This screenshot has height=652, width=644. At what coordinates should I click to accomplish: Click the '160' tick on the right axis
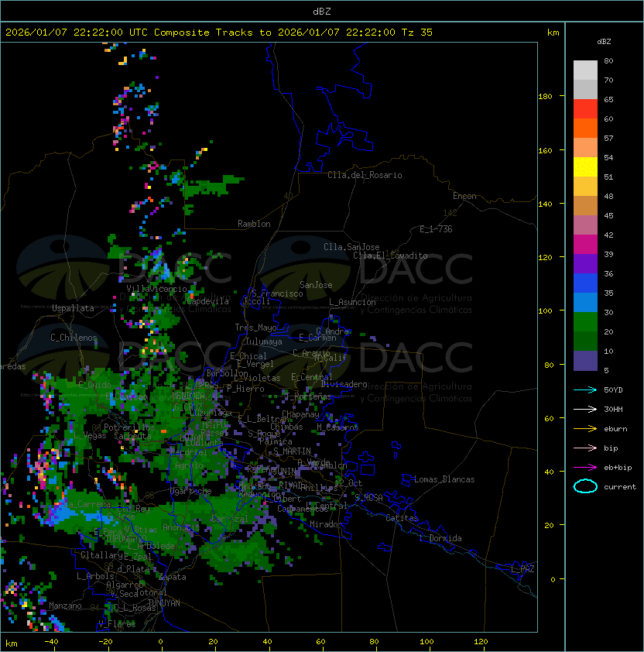pos(545,150)
